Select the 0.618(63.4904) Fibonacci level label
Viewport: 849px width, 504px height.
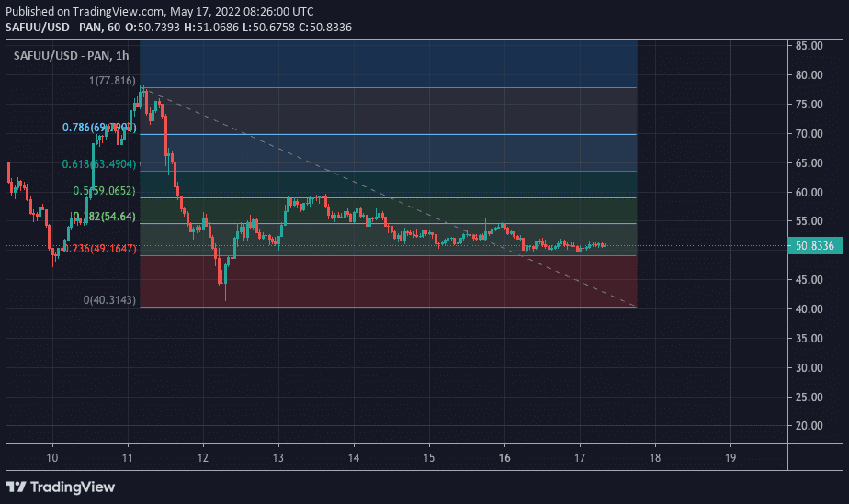(x=98, y=164)
